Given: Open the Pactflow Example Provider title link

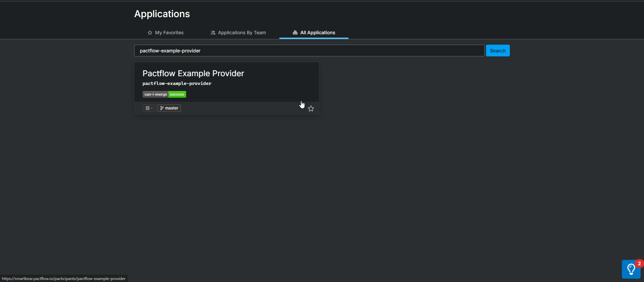Looking at the screenshot, I should 193,74.
